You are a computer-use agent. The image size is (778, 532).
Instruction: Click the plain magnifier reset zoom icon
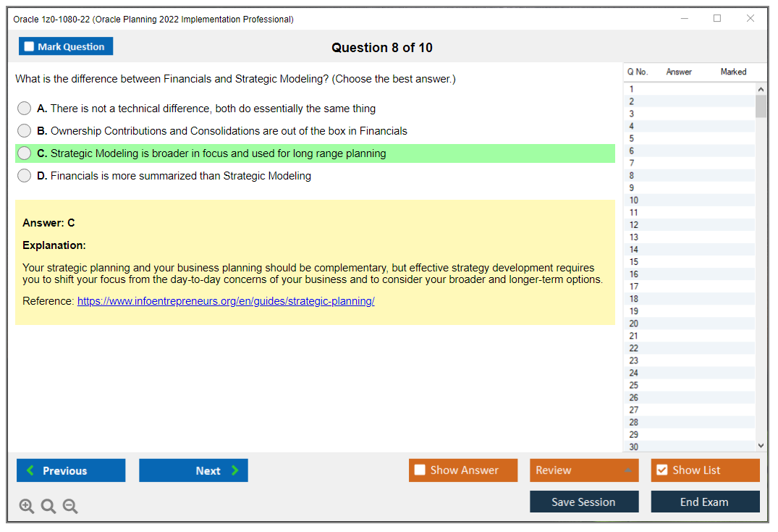point(48,506)
